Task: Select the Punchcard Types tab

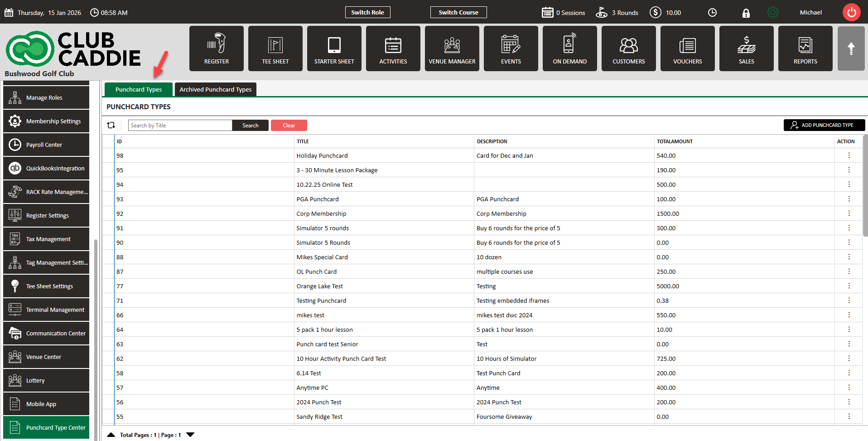Action: (138, 89)
